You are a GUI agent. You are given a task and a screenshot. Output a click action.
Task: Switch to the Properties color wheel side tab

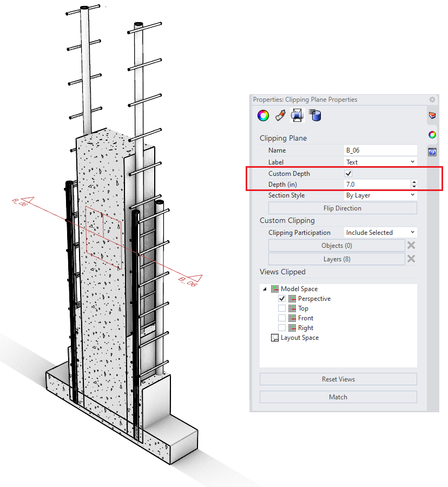point(432,135)
